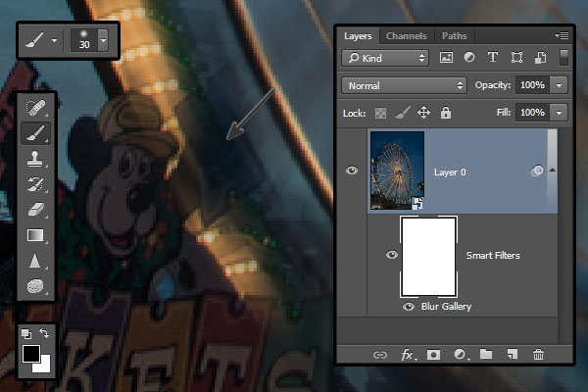Select the History Brush tool
Viewport: 588px width, 392px height.
coord(35,184)
